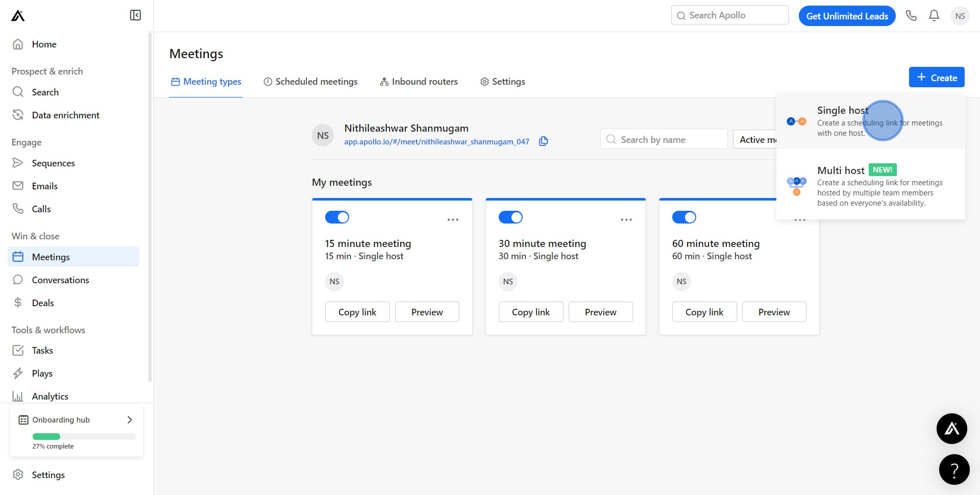Toggle the 30 minute meeting switch
The height and width of the screenshot is (495, 980).
[x=510, y=217]
